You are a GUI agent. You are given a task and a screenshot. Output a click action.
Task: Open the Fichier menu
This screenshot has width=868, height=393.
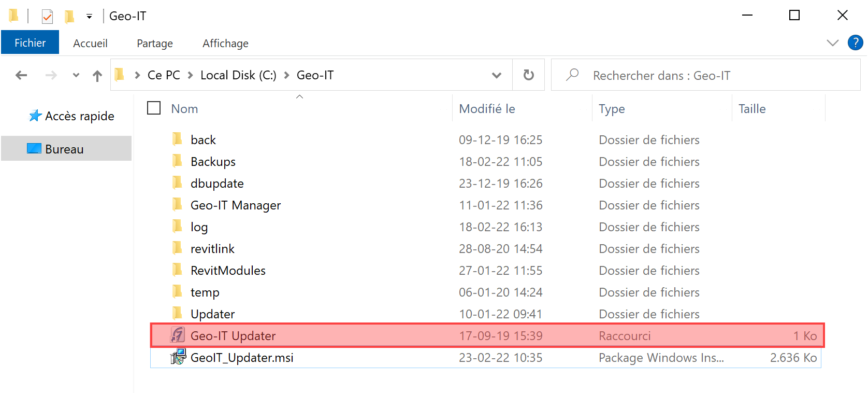click(30, 43)
